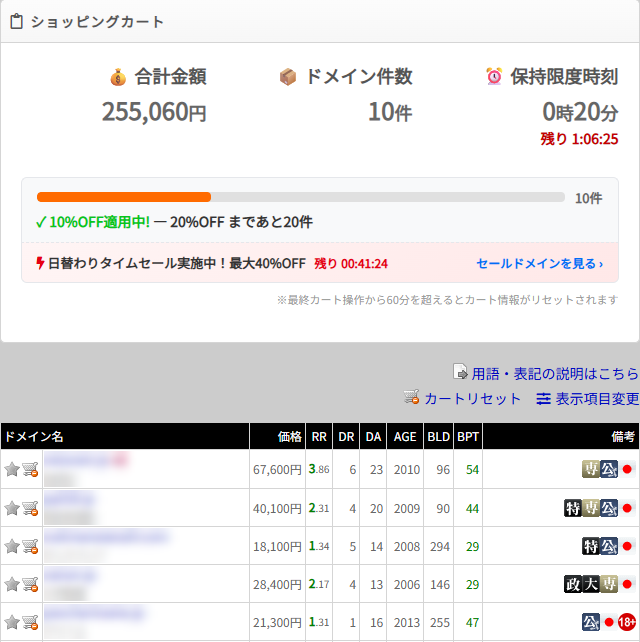Sort by DR column header
640x642 pixels.
(x=346, y=436)
